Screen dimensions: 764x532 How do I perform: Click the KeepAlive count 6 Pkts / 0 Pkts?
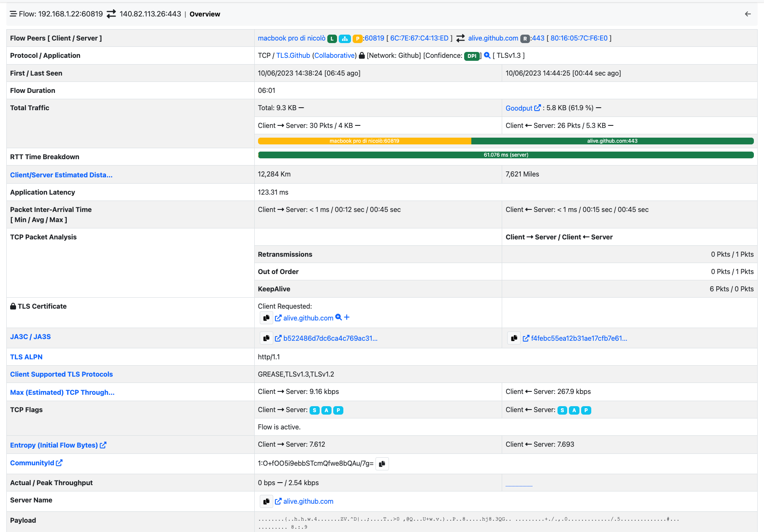(732, 289)
